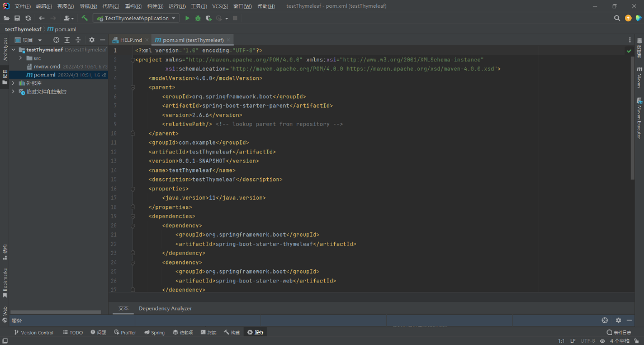This screenshot has height=345, width=644.
Task: Open the 文件(F) menu
Action: [22, 6]
